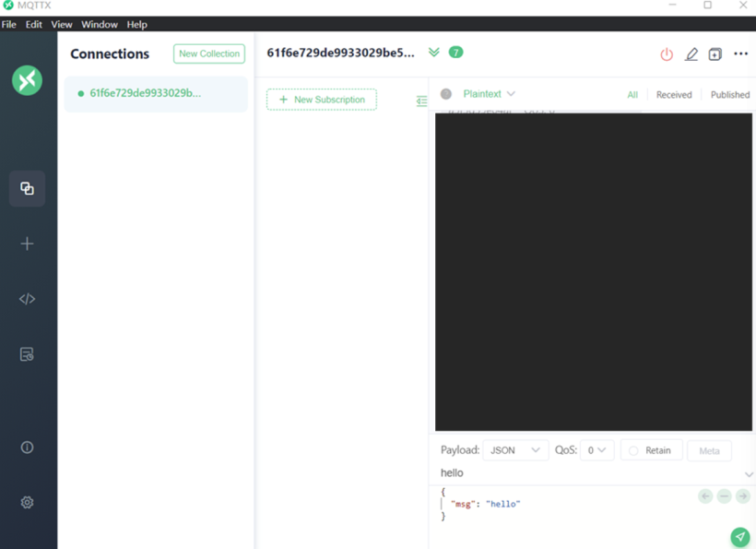Open the QoS level dropdown

pyautogui.click(x=597, y=450)
